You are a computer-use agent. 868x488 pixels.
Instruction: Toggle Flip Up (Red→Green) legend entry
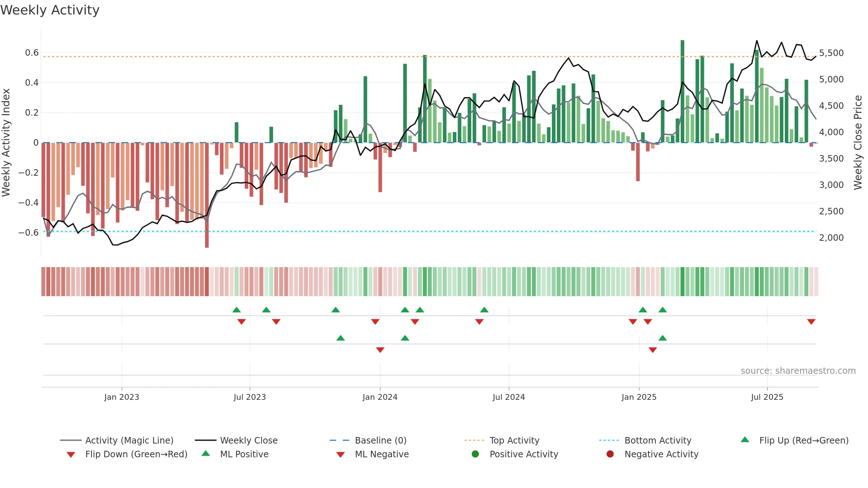coord(795,440)
